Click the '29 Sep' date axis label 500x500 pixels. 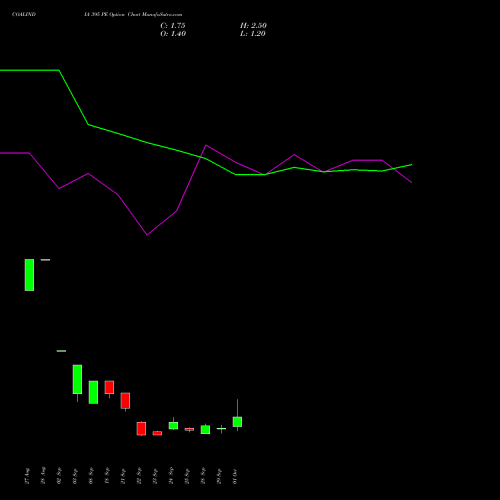tap(219, 476)
